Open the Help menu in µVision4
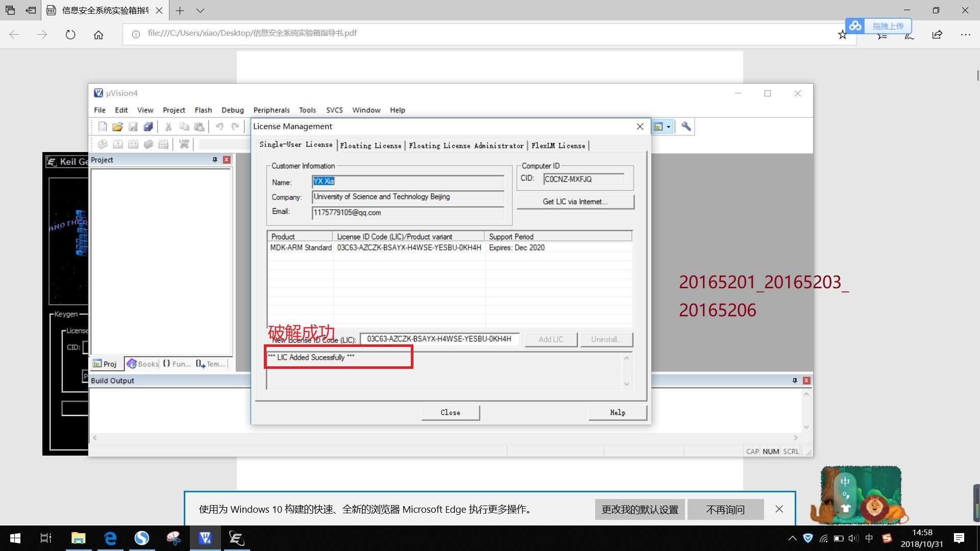Viewport: 980px width, 551px height. pyautogui.click(x=398, y=110)
